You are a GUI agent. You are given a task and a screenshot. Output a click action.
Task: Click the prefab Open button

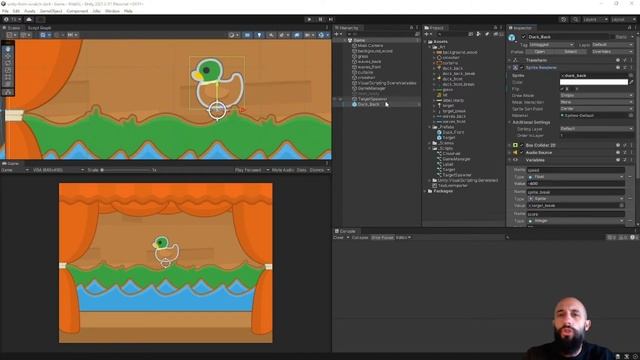pyautogui.click(x=539, y=52)
